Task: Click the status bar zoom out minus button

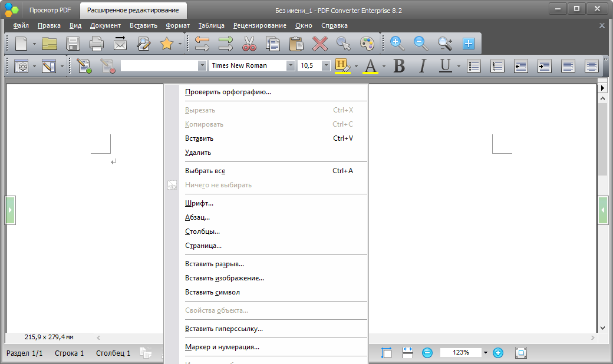Action: tap(427, 353)
